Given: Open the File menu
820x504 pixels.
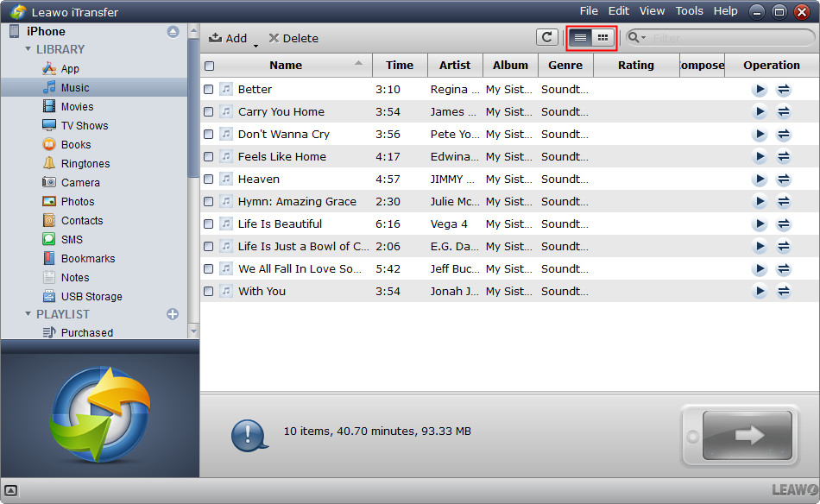Looking at the screenshot, I should (589, 11).
